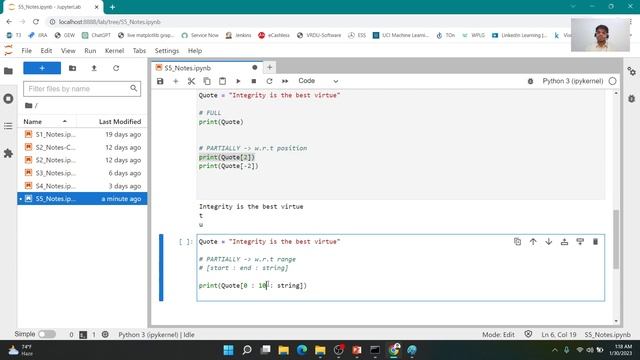640x360 pixels.
Task: Open the Windows Start menu
Action: coord(229,350)
